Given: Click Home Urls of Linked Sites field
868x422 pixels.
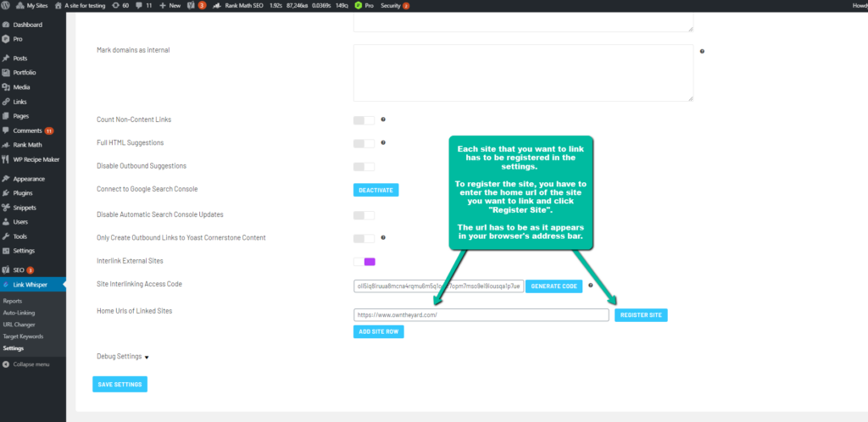Looking at the screenshot, I should (481, 314).
